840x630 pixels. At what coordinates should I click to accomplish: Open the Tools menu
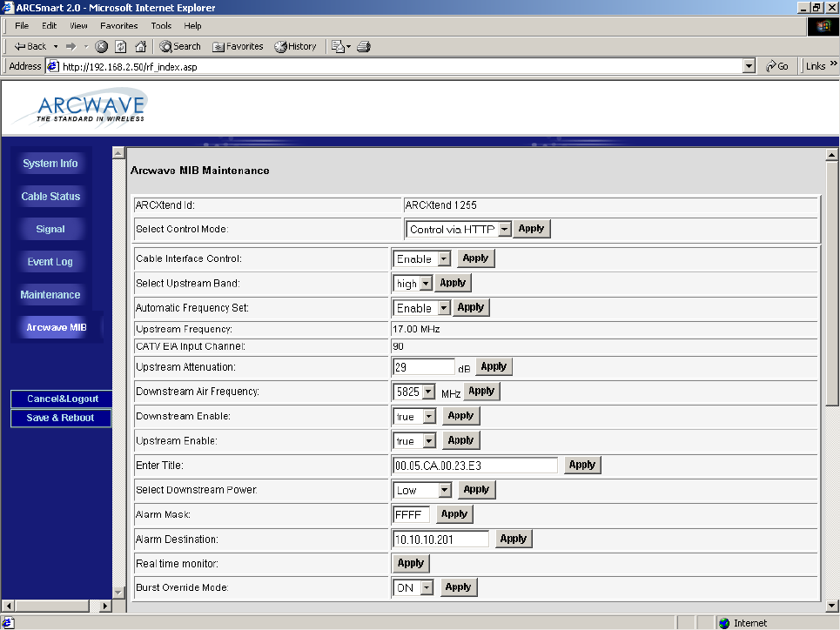click(161, 26)
